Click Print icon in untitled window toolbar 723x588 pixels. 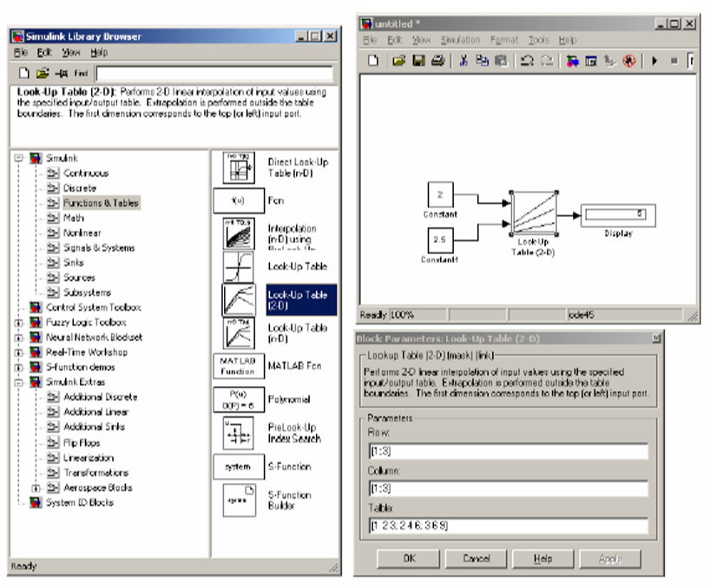(437, 61)
